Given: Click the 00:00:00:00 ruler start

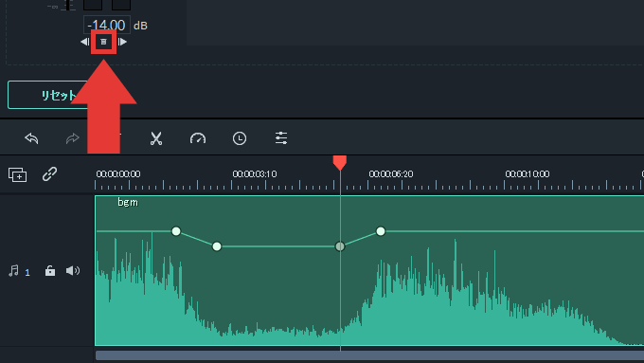Looking at the screenshot, I should coord(118,173).
